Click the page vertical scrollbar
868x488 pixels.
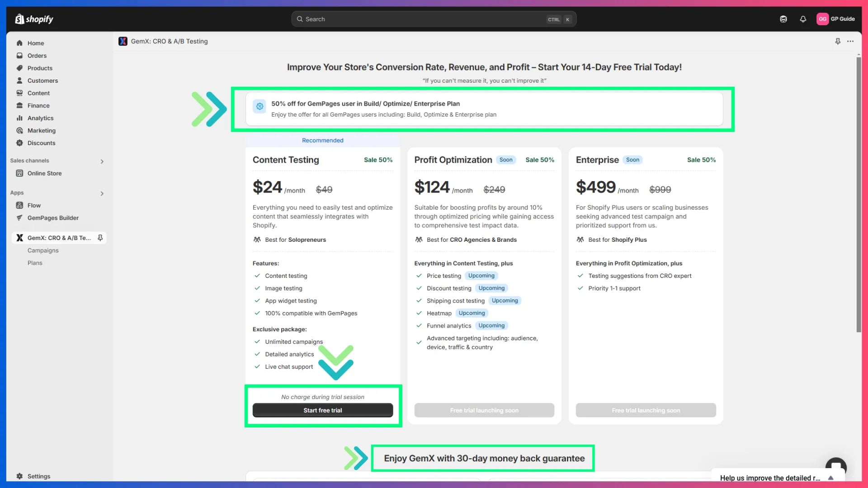tap(859, 194)
